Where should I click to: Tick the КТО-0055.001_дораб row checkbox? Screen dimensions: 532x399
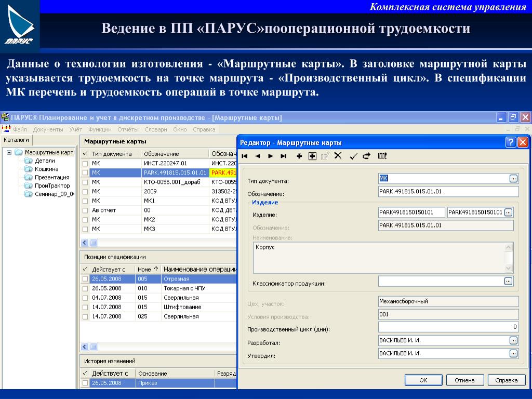pyautogui.click(x=85, y=182)
